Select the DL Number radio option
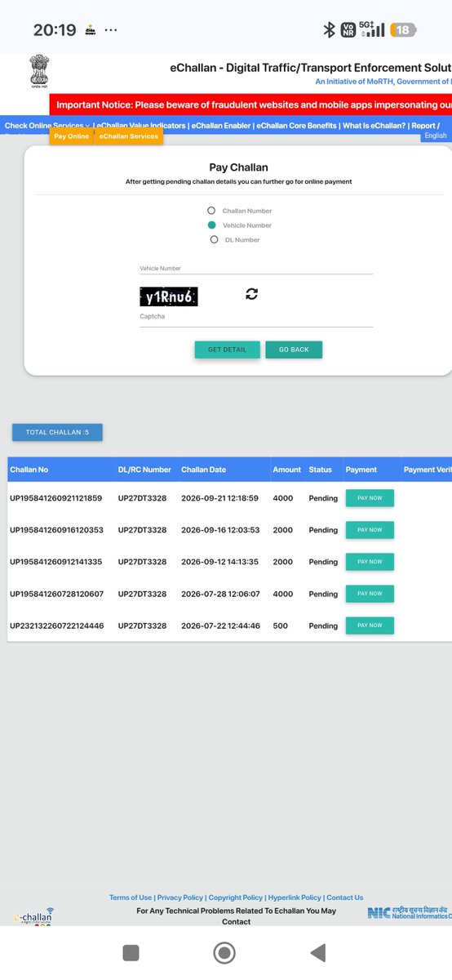This screenshot has height=980, width=452. click(x=214, y=239)
